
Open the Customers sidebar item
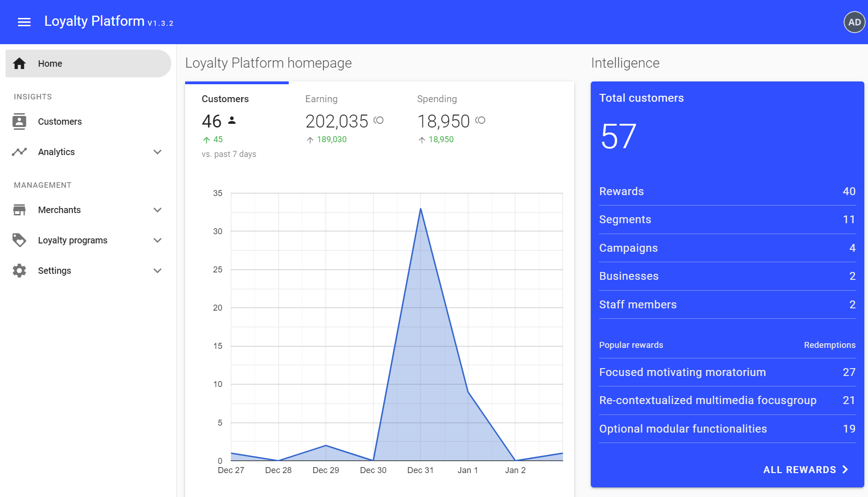coord(88,121)
